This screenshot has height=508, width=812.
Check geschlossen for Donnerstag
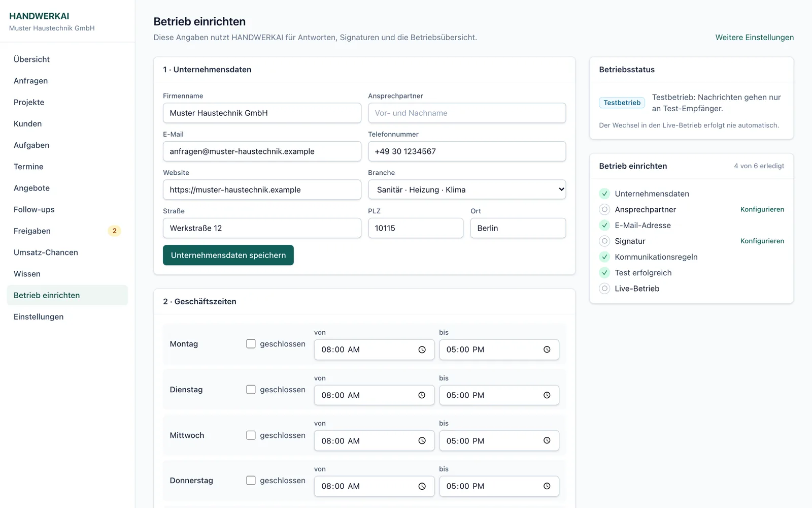[x=251, y=481]
